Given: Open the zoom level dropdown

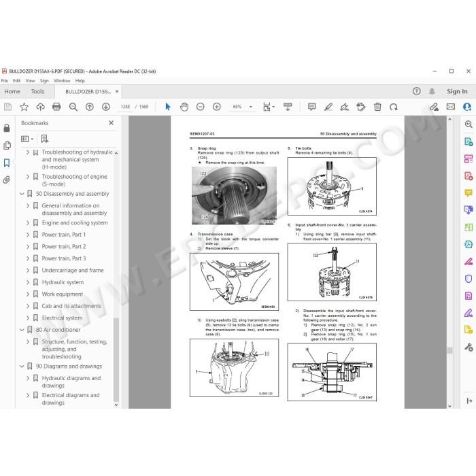Looking at the screenshot, I should pyautogui.click(x=251, y=107).
